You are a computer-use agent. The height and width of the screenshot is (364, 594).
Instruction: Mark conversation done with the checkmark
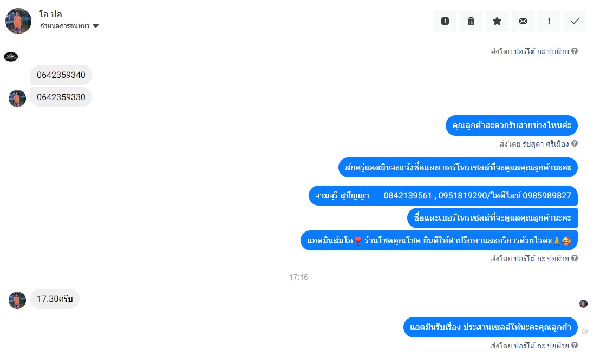tap(575, 21)
